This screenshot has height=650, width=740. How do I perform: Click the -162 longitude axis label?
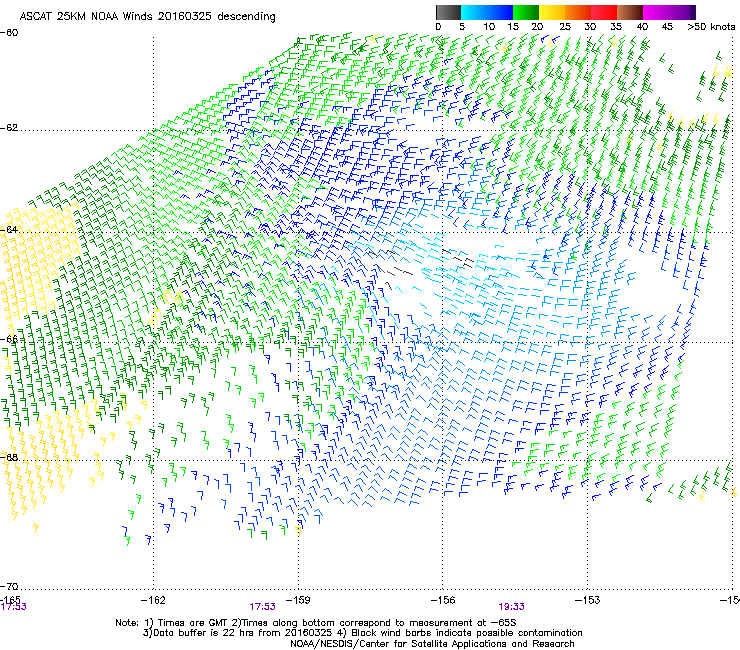point(153,600)
